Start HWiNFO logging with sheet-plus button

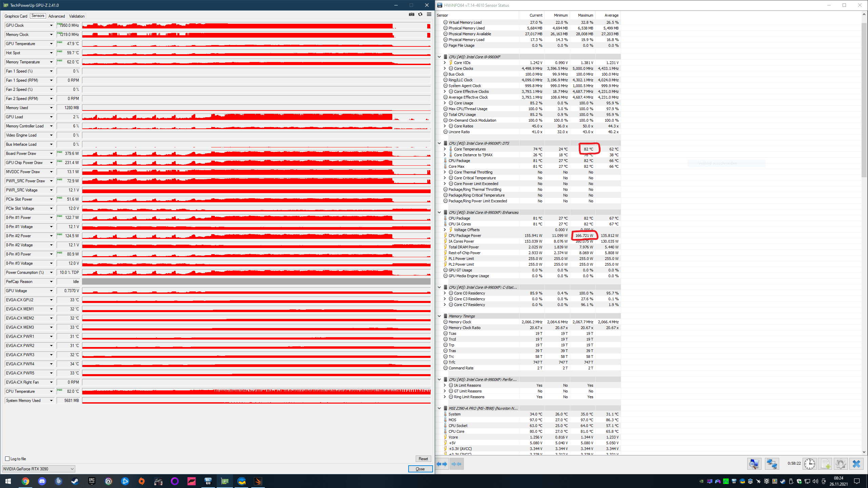pyautogui.click(x=825, y=464)
